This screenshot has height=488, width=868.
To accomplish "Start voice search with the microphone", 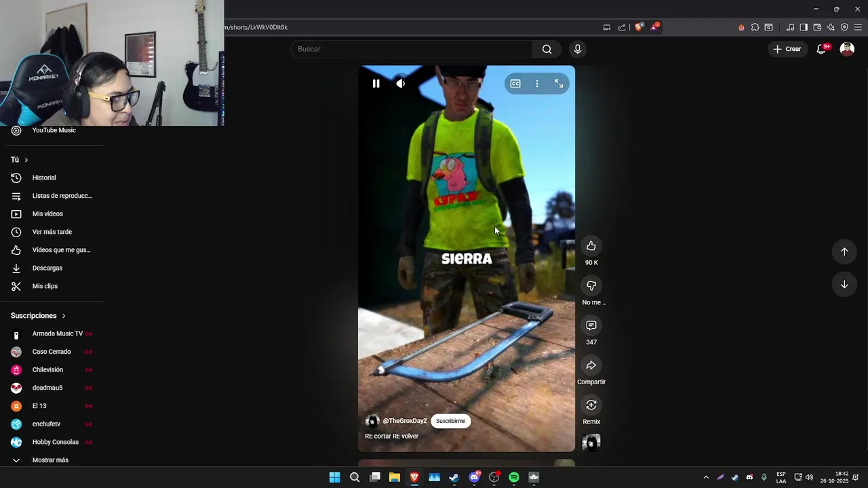I will pos(578,49).
